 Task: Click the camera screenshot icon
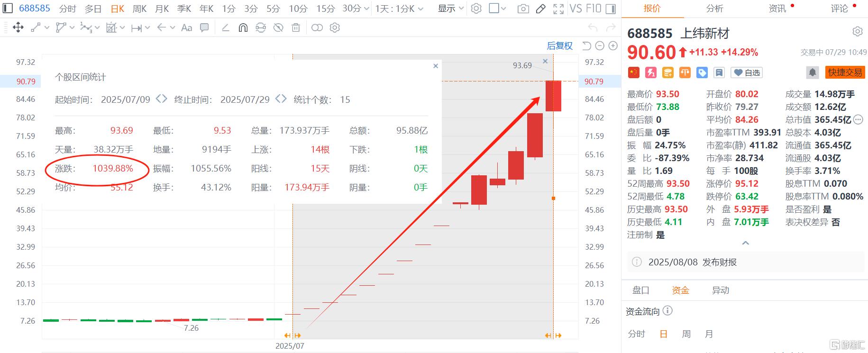point(523,9)
